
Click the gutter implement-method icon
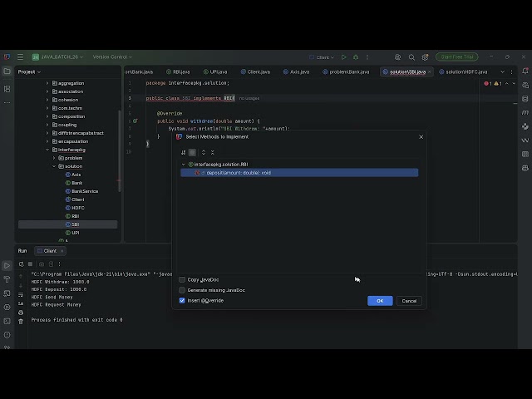(x=135, y=121)
